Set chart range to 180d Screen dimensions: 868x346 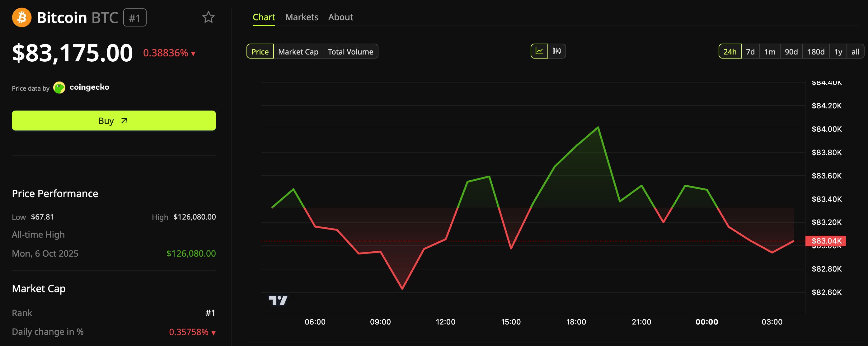click(816, 52)
